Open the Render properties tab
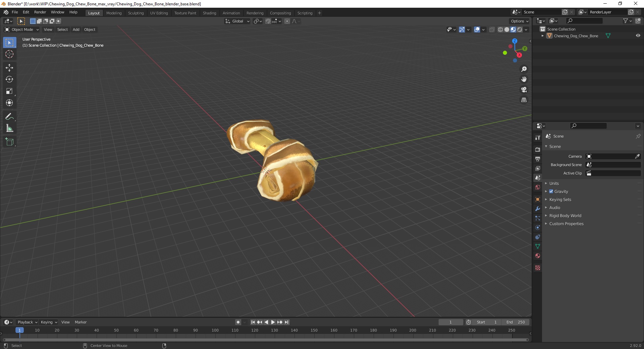644x349 pixels. [538, 149]
